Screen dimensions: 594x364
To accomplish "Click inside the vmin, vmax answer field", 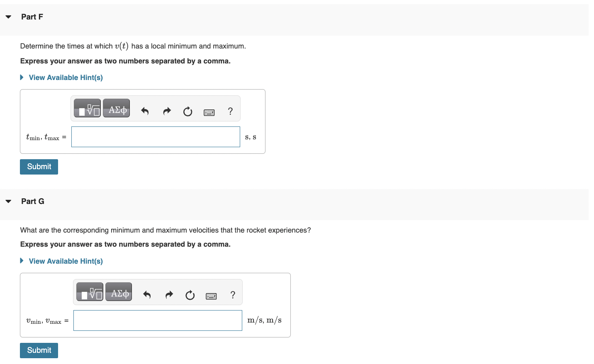I will [158, 320].
